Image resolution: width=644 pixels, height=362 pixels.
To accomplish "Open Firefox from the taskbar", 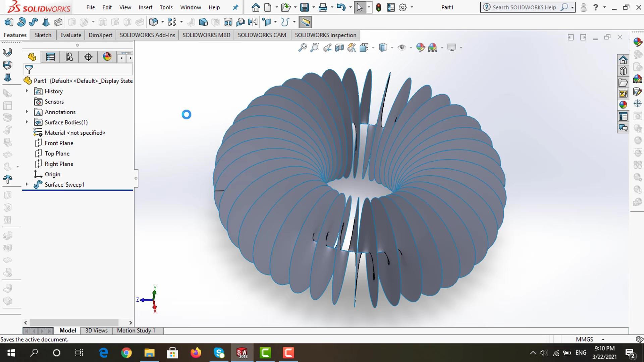I will click(196, 353).
